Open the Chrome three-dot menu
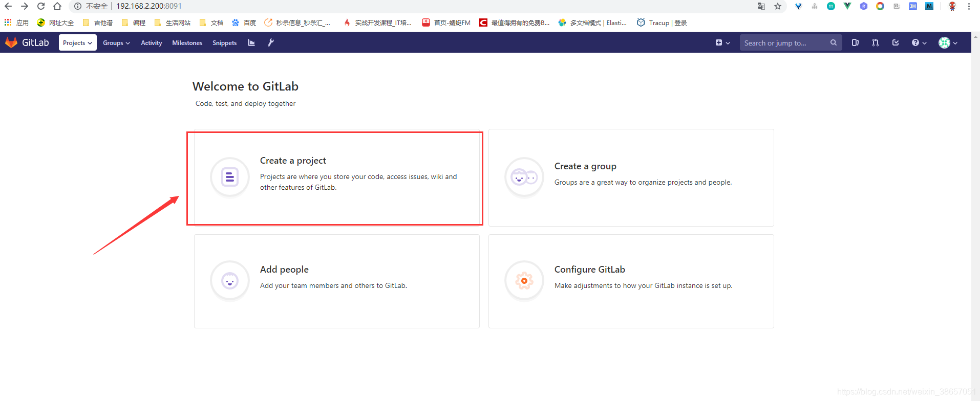The image size is (980, 401). coord(969,6)
